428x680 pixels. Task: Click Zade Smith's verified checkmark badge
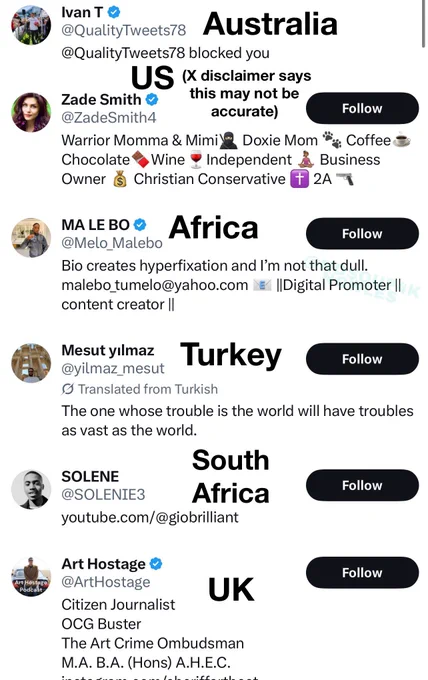click(x=151, y=100)
